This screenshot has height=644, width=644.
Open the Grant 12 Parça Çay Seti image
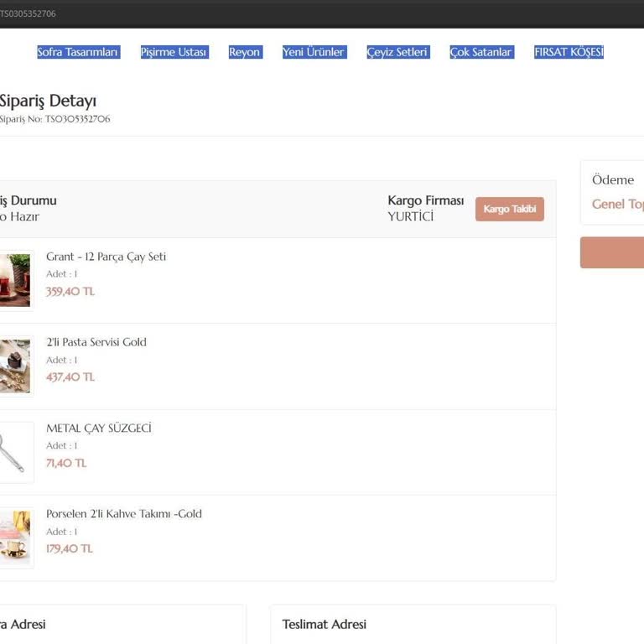pyautogui.click(x=15, y=280)
